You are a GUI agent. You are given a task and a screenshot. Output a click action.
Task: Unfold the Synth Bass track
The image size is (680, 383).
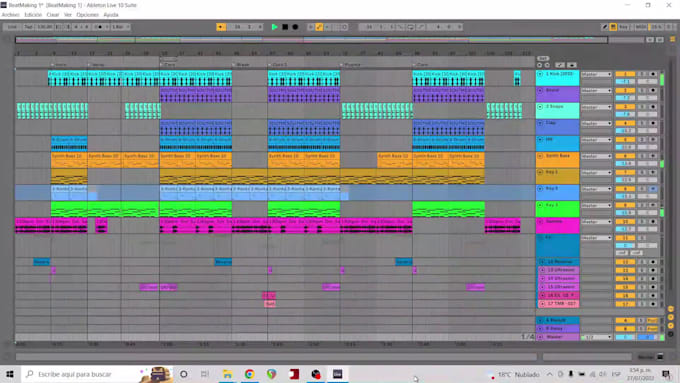tap(540, 156)
